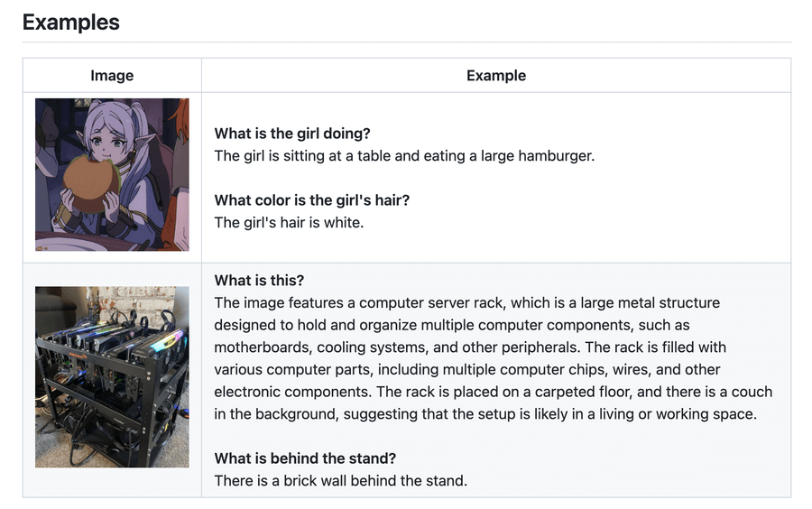Screen dimensions: 812x509
Task: Click the question 'What is the girl doing?'
Action: (x=292, y=134)
